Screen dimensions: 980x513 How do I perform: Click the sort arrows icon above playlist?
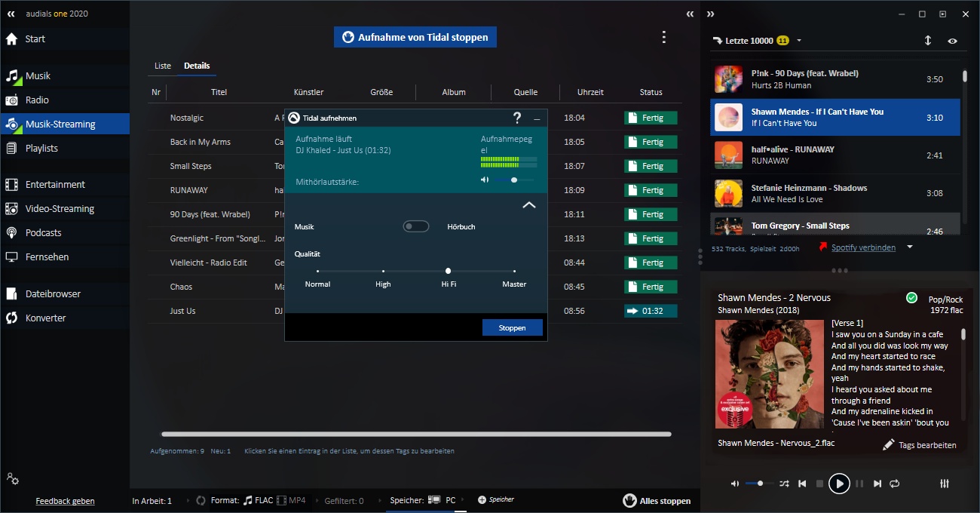pos(928,41)
